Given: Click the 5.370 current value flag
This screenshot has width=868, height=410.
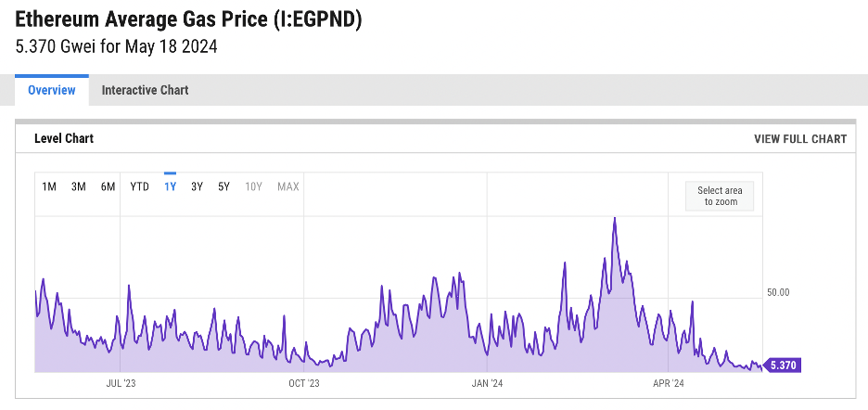Looking at the screenshot, I should click(x=782, y=365).
